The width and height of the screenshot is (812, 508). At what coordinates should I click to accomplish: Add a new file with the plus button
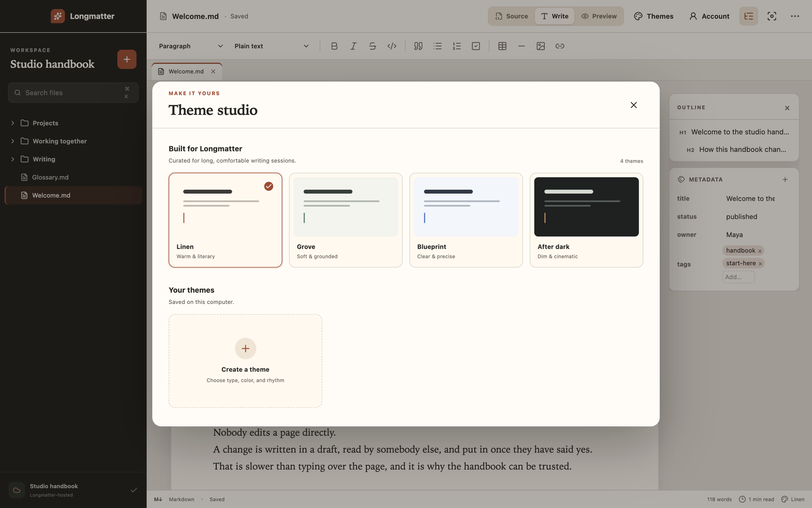point(127,59)
